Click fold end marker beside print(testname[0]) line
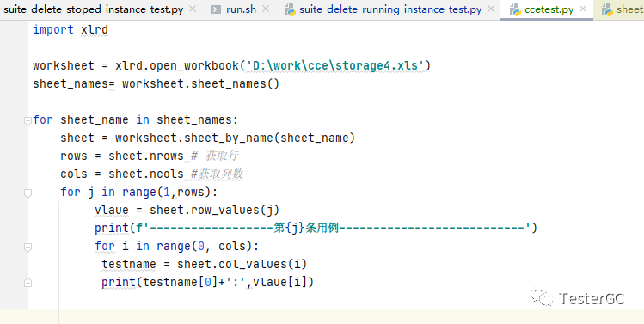Image resolution: width=644 pixels, height=324 pixels. (x=28, y=283)
